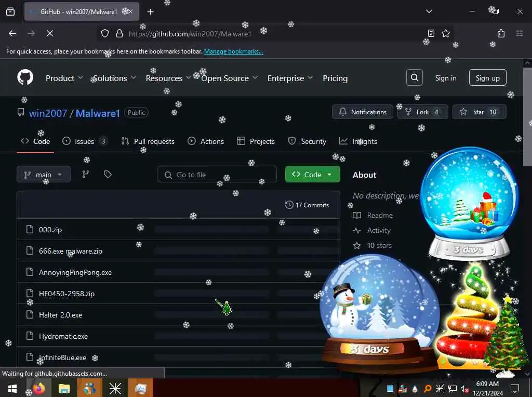Switch to the Issues tab

pyautogui.click(x=85, y=141)
